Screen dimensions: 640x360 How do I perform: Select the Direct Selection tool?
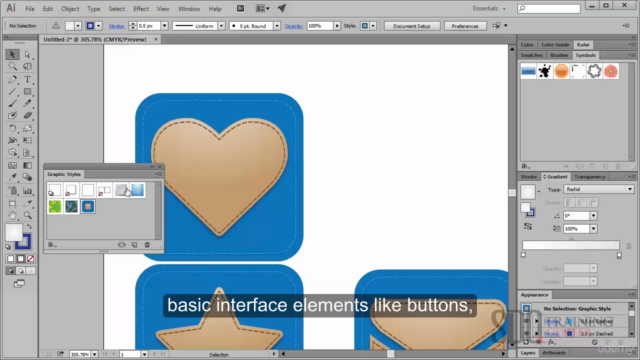pos(27,54)
